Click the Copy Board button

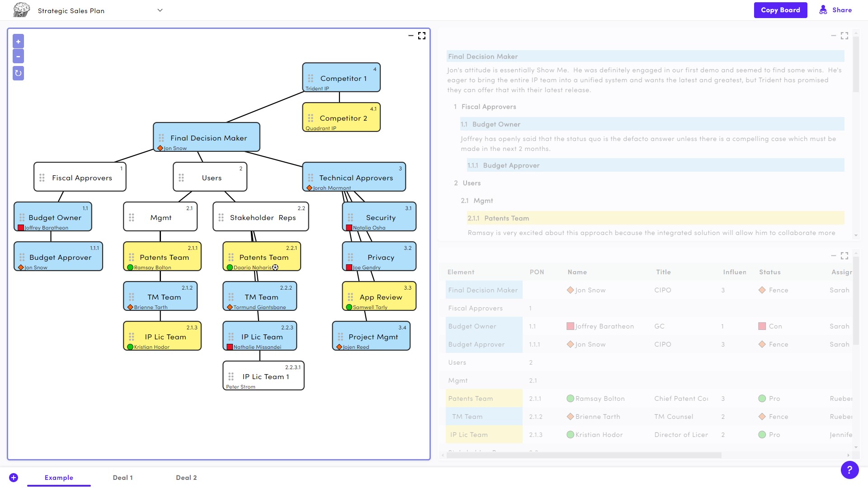[780, 10]
